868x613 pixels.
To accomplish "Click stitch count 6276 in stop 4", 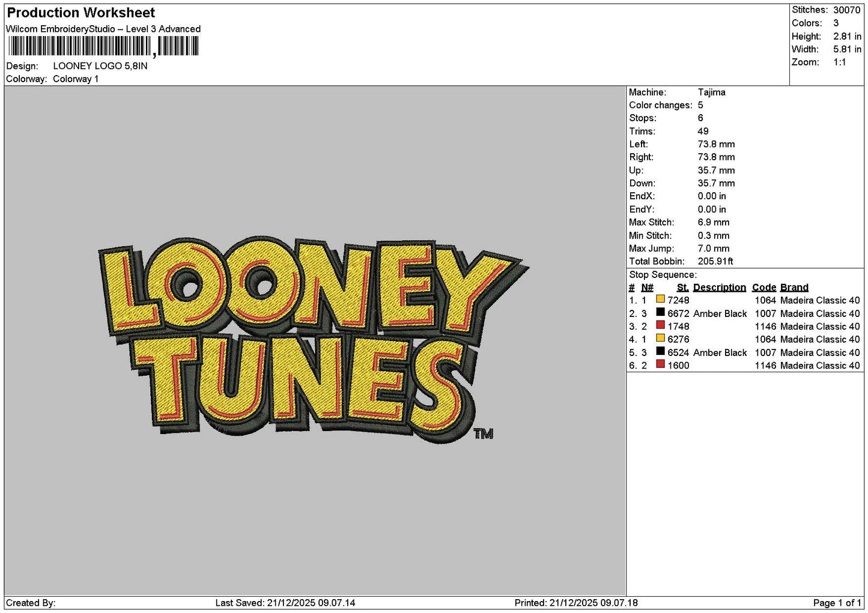I will [x=679, y=339].
